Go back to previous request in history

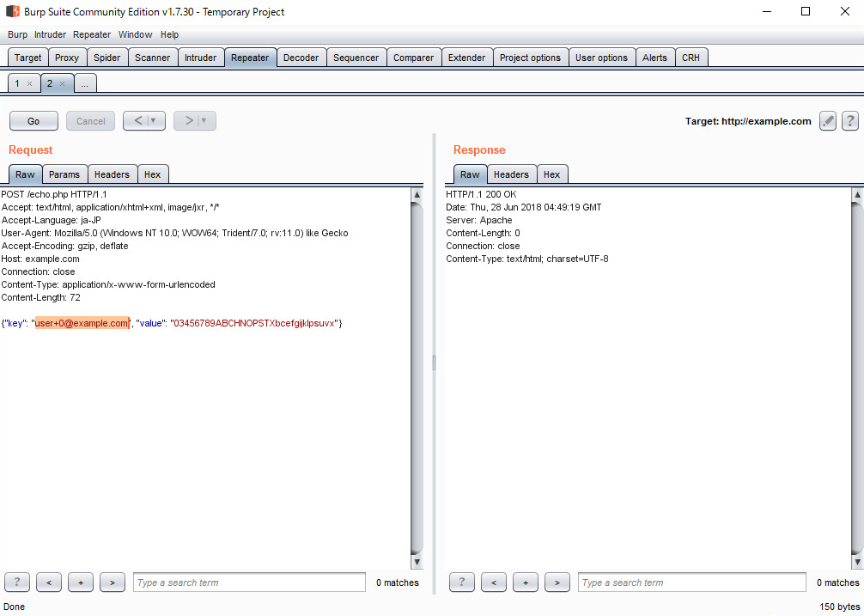tap(137, 120)
